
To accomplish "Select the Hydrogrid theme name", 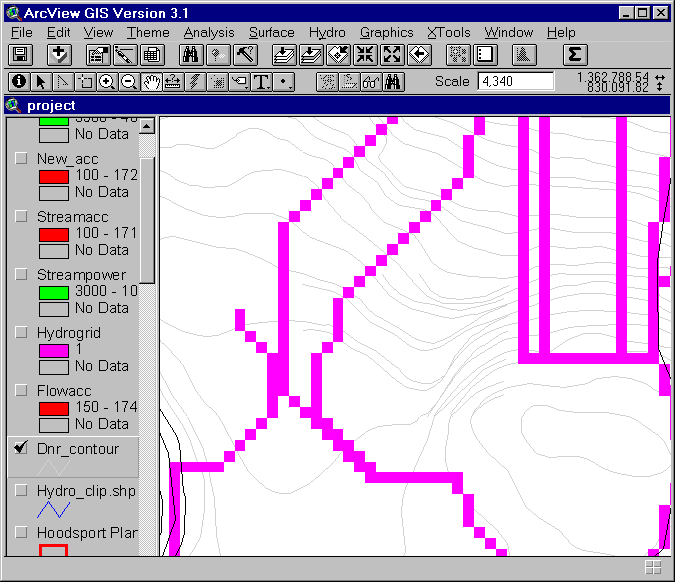I will (69, 333).
